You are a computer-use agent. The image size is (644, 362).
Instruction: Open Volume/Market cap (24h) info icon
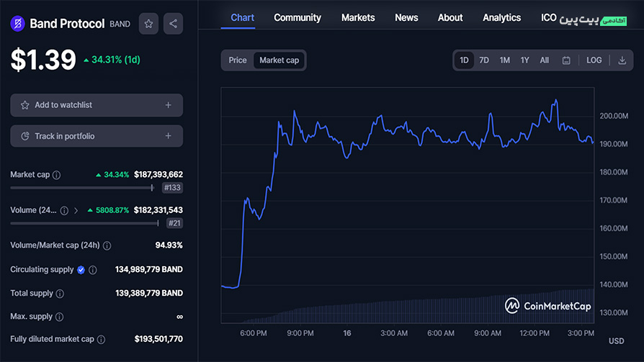[x=107, y=245]
